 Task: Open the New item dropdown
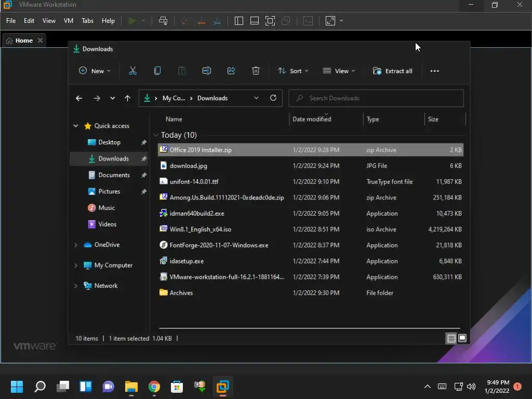(95, 71)
